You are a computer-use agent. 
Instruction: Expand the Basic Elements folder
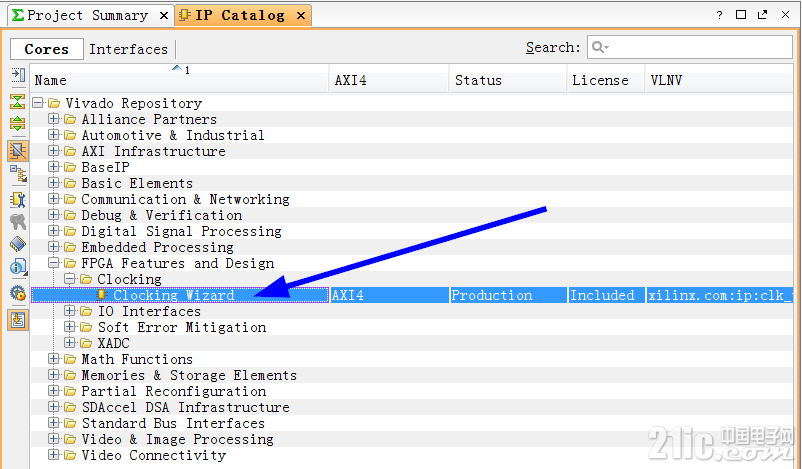point(53,183)
